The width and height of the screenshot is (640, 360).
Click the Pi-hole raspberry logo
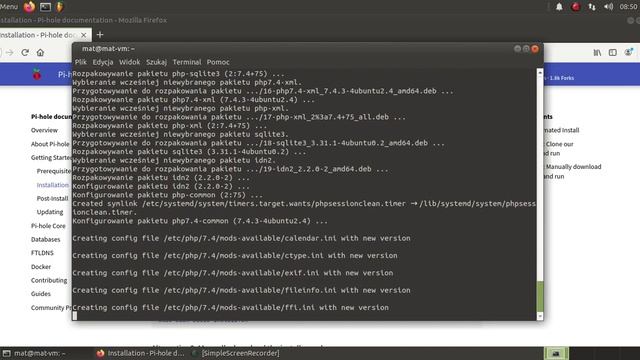coord(37,74)
